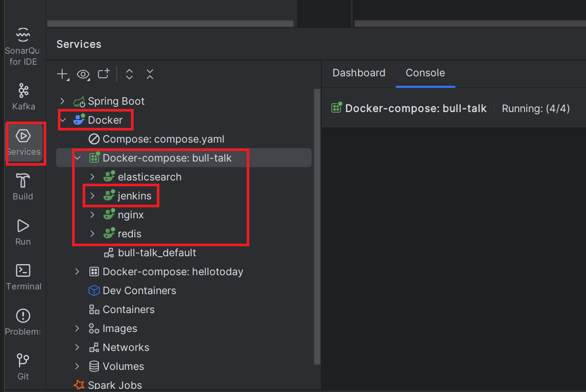Click the 'jenkins' label text

tap(135, 196)
